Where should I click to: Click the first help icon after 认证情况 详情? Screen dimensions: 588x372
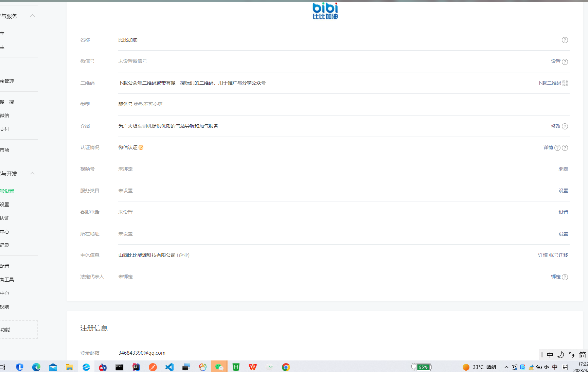(x=557, y=148)
